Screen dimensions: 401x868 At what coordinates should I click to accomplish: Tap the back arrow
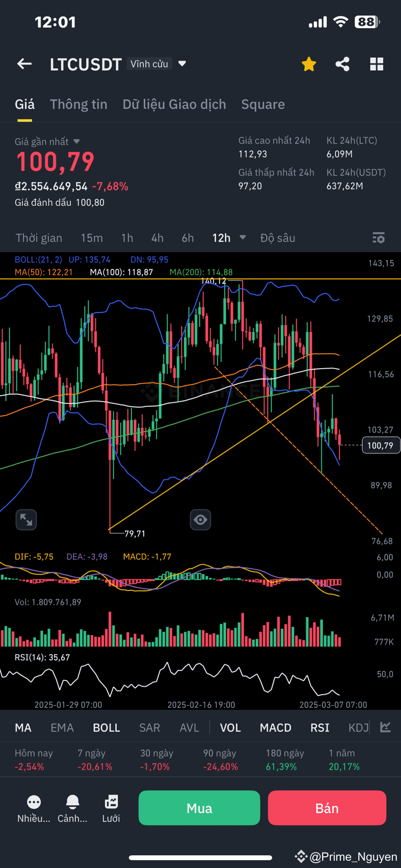pos(24,64)
